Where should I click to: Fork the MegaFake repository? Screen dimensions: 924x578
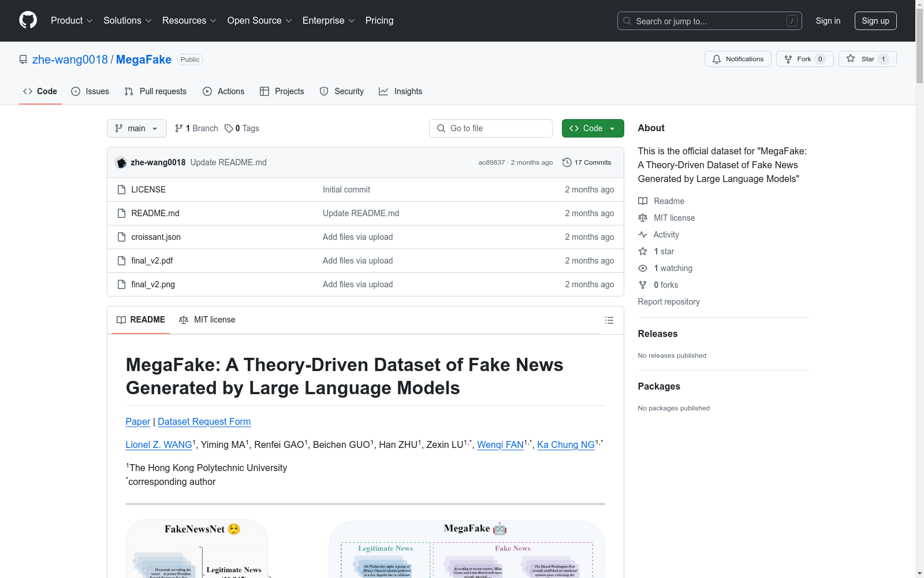coord(805,59)
